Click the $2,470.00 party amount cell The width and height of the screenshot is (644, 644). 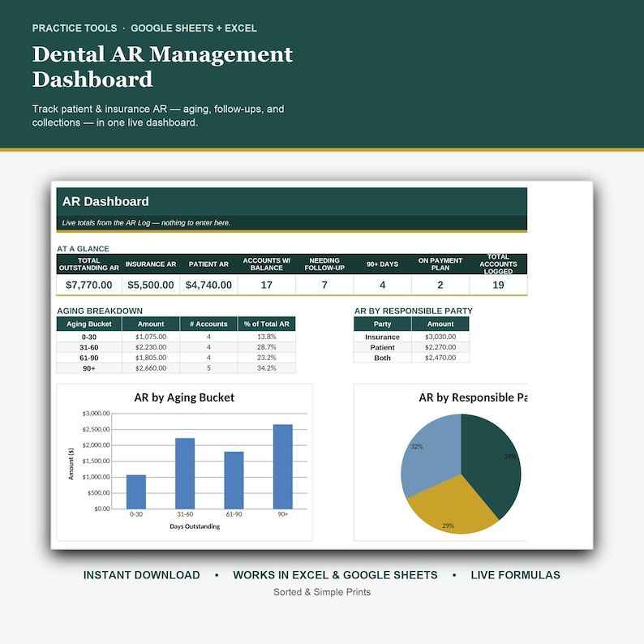(x=440, y=358)
